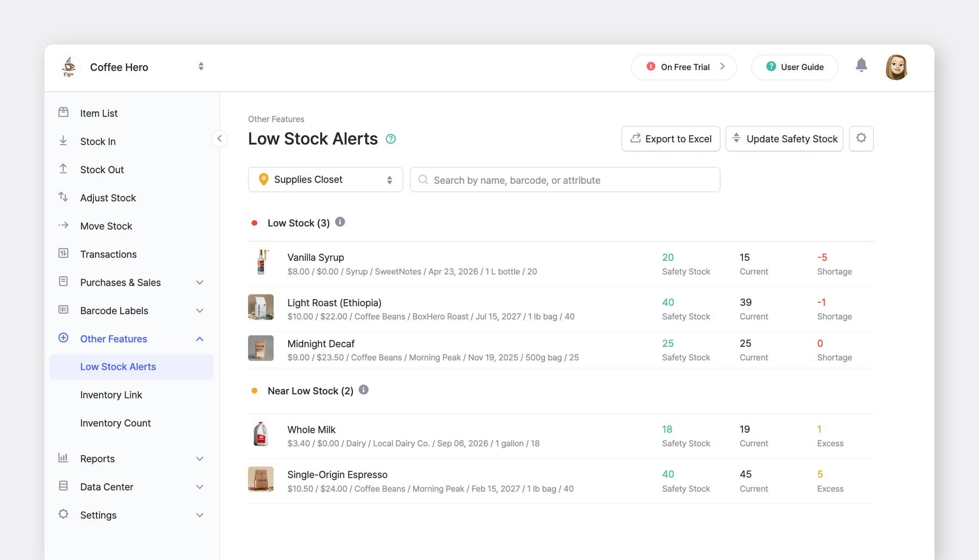Screen dimensions: 979x560
Task: Click the Stock Out upload icon
Action: coord(64,169)
